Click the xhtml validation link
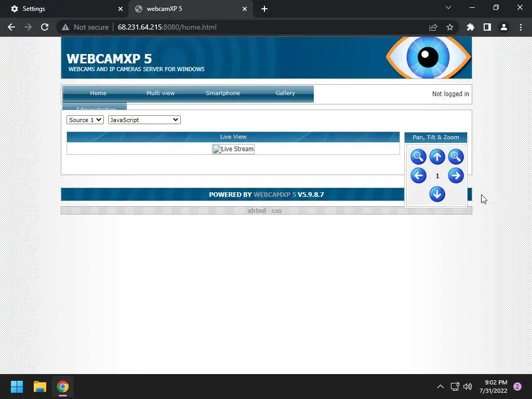This screenshot has width=532, height=399. click(257, 211)
